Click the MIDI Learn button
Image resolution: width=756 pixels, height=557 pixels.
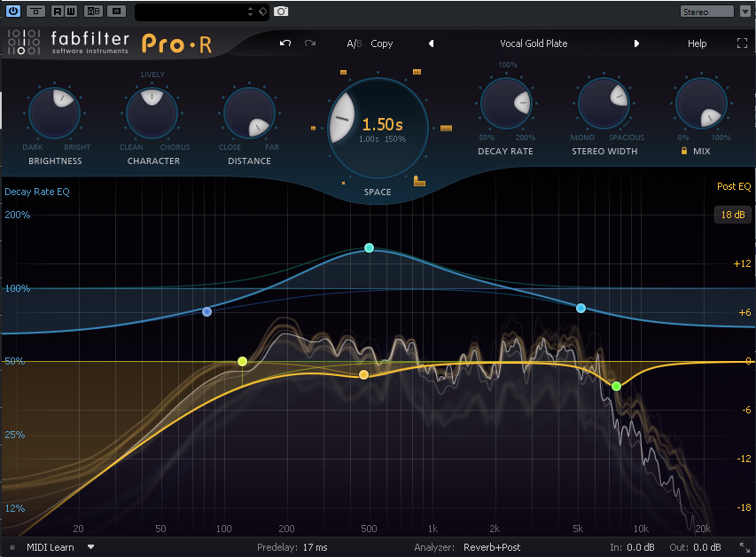pos(51,547)
